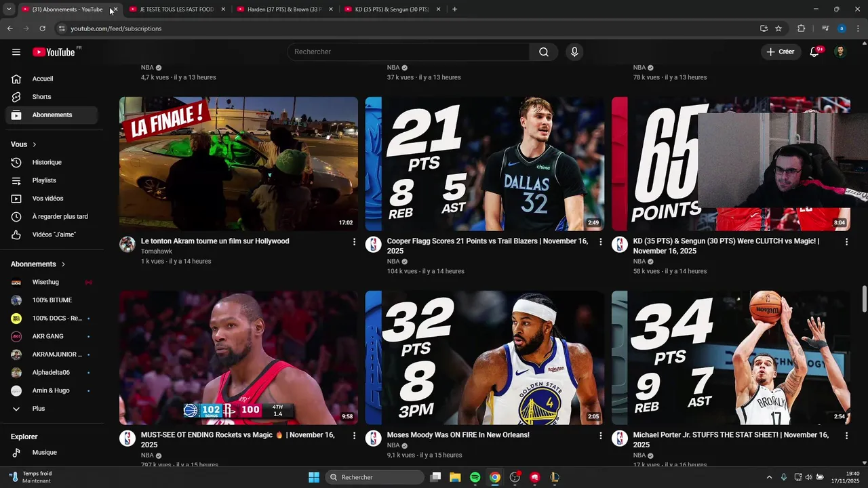
Task: Open AKR GANG channel
Action: click(52, 336)
